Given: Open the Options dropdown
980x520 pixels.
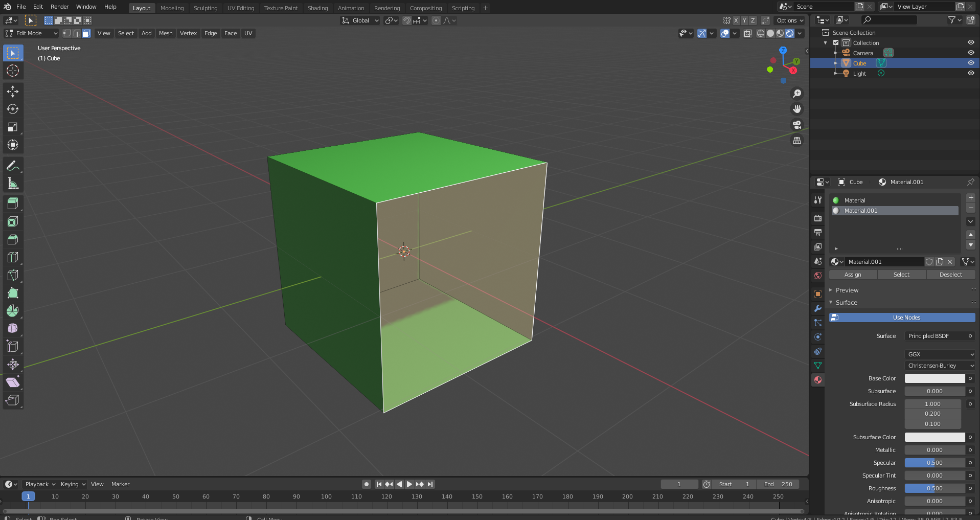Looking at the screenshot, I should (790, 20).
